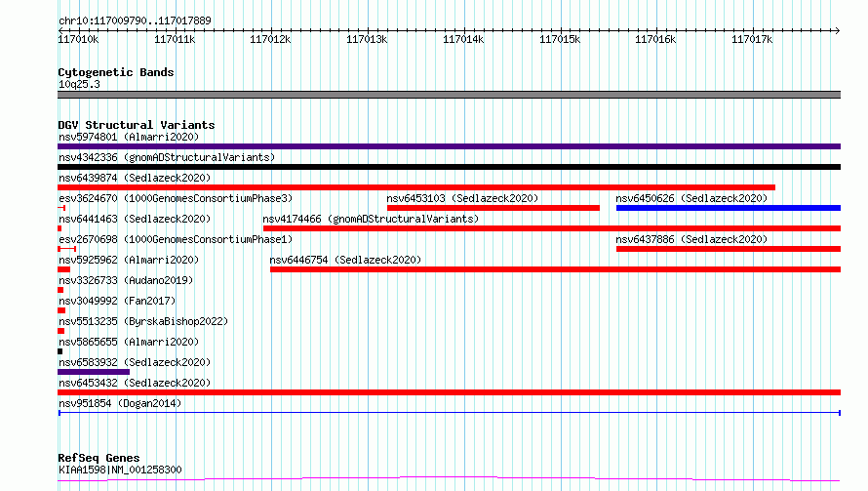The image size is (868, 491).
Task: Open nsv6453432 (Sedlazeck2020) label
Action: pos(135,383)
